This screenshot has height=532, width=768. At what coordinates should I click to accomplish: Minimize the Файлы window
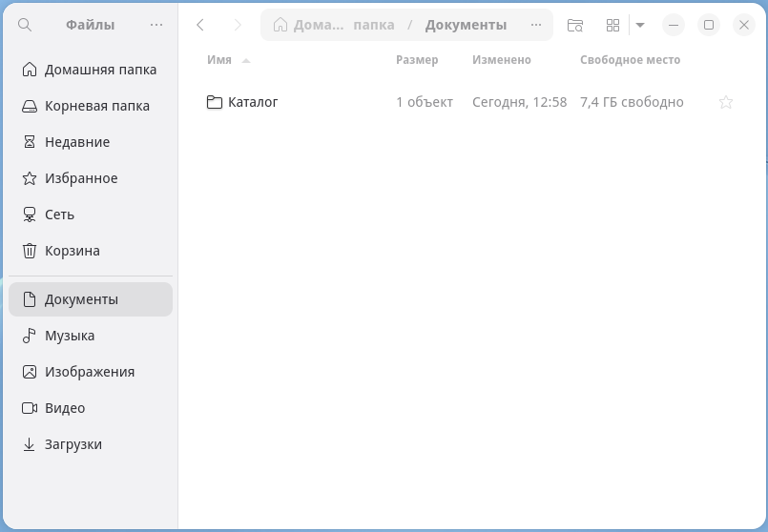tap(674, 25)
